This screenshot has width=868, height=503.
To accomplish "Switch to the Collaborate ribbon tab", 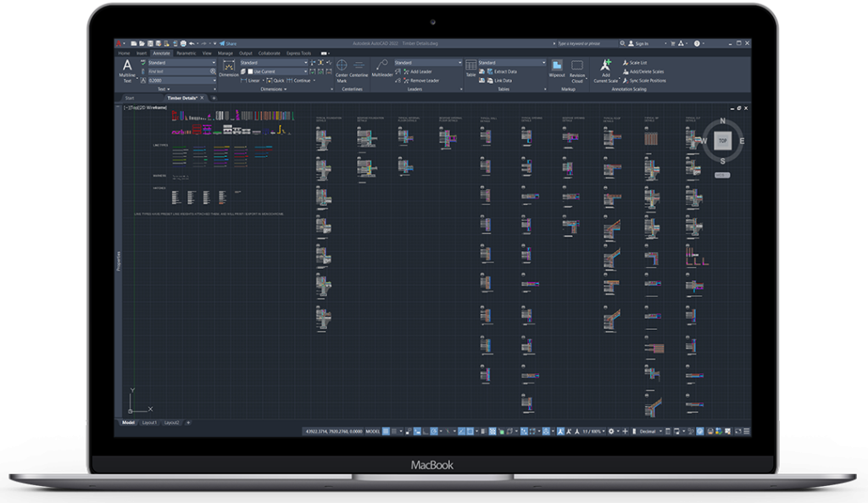I will pos(269,53).
